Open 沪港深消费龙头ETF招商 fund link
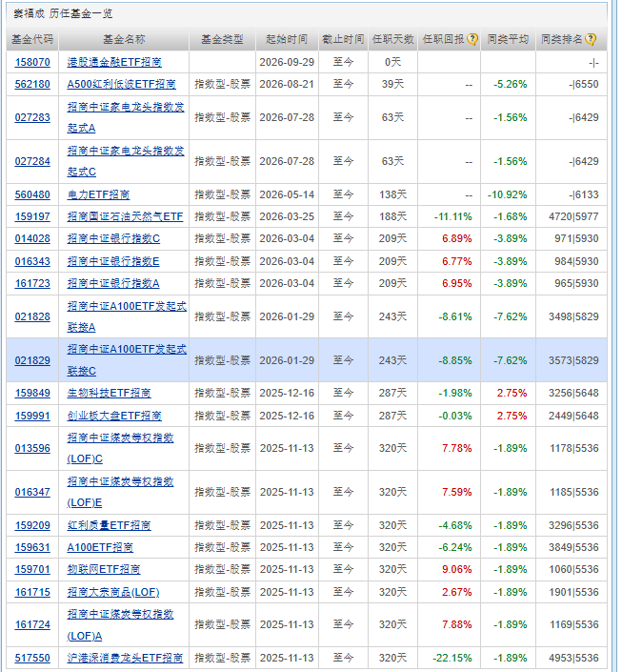The image size is (622, 672). coord(125,658)
